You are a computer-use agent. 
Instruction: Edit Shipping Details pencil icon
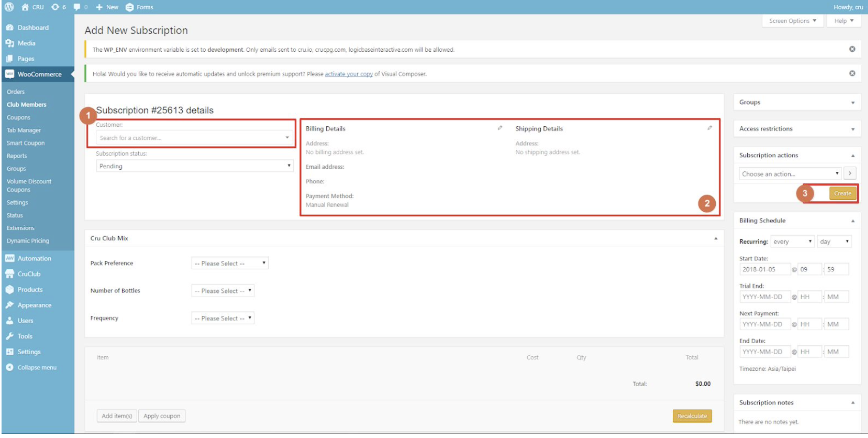[710, 128]
